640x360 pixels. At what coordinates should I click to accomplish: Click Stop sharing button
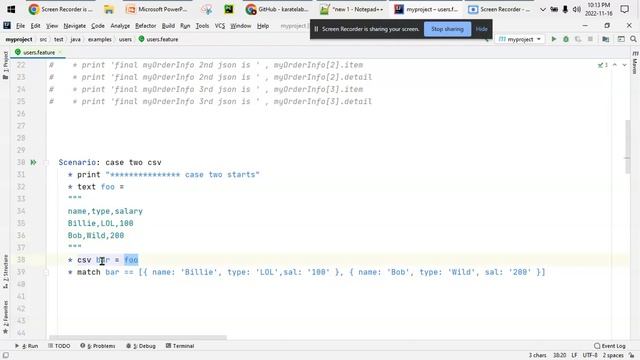tap(447, 29)
